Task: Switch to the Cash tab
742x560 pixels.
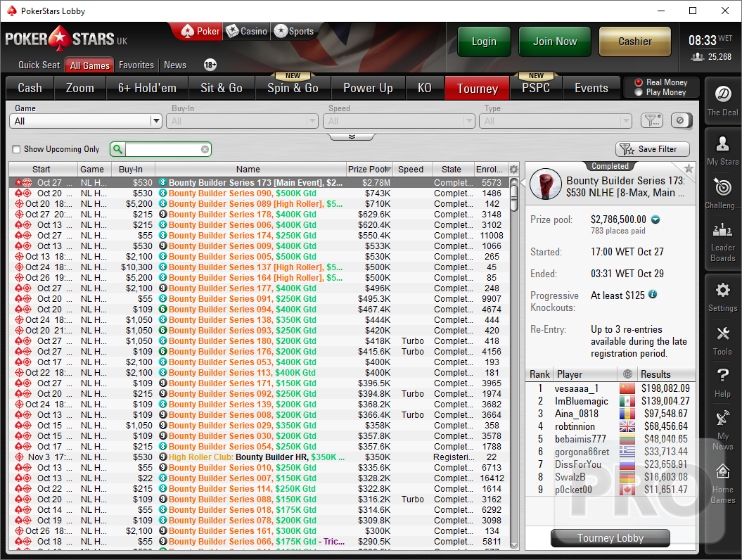Action: [30, 88]
